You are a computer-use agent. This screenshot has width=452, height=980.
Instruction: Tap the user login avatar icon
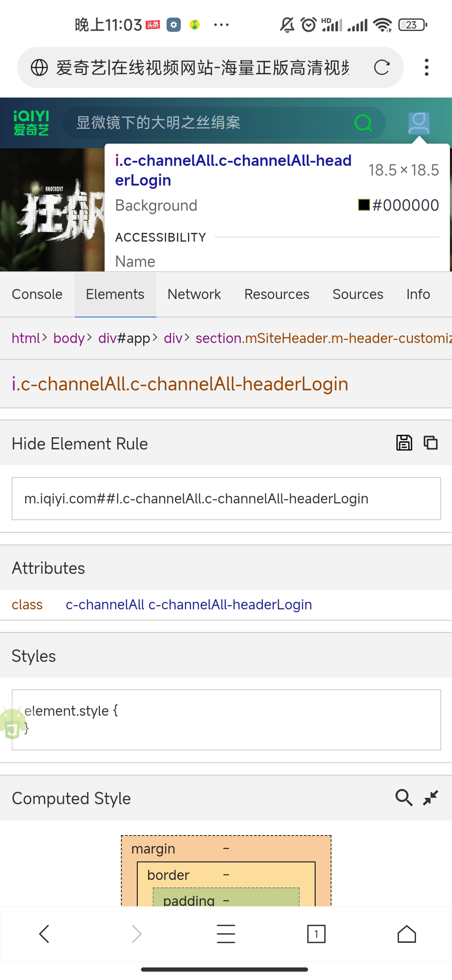pos(419,123)
